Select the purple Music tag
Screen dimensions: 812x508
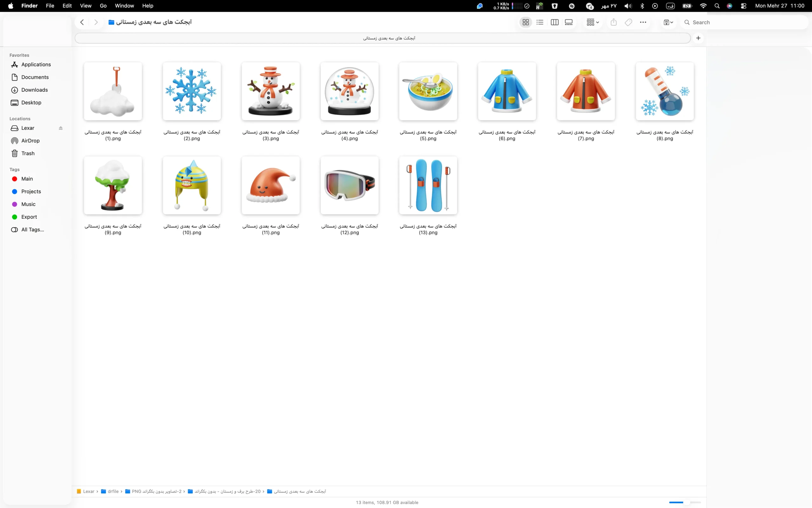click(29, 204)
